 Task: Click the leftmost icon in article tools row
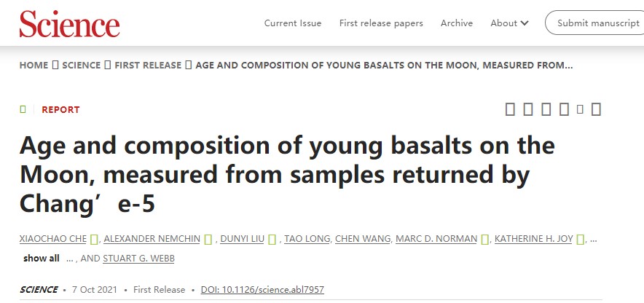510,109
